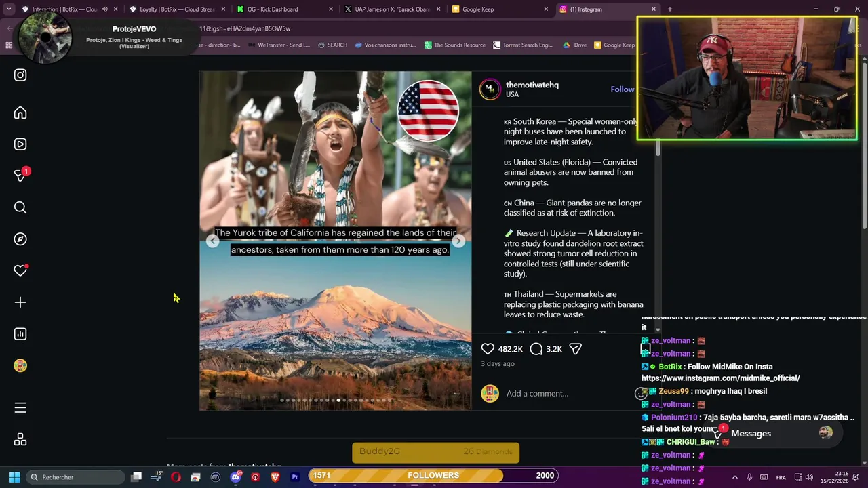Open microphone tray icon
The image size is (868, 488).
click(x=749, y=477)
